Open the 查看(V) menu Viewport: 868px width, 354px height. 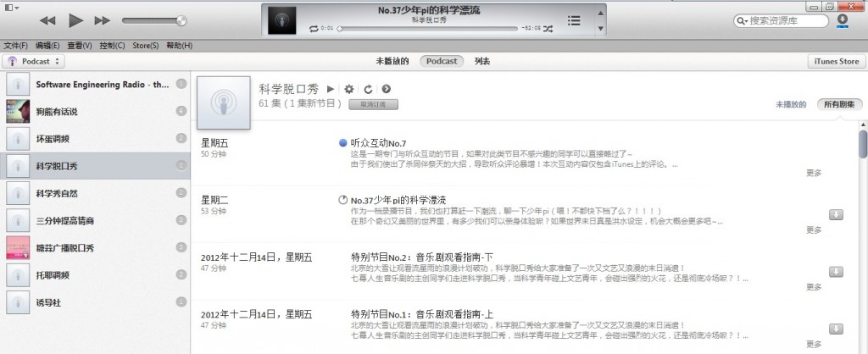[80, 46]
